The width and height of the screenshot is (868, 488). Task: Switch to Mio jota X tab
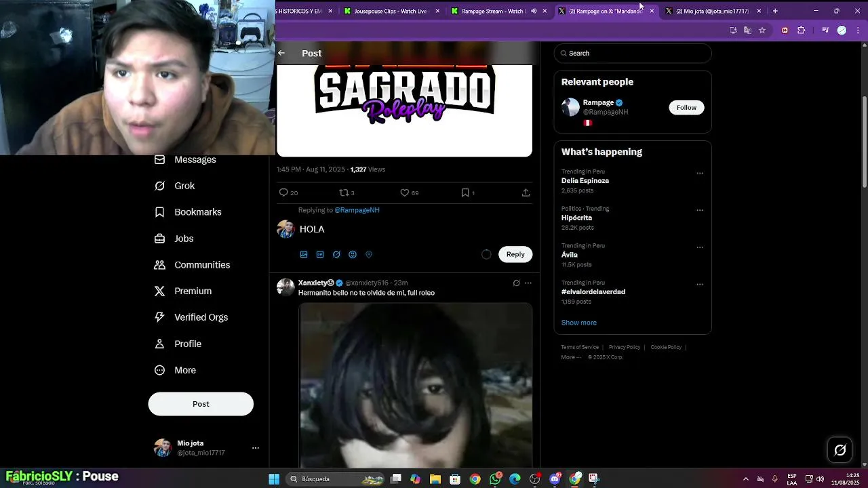[712, 11]
